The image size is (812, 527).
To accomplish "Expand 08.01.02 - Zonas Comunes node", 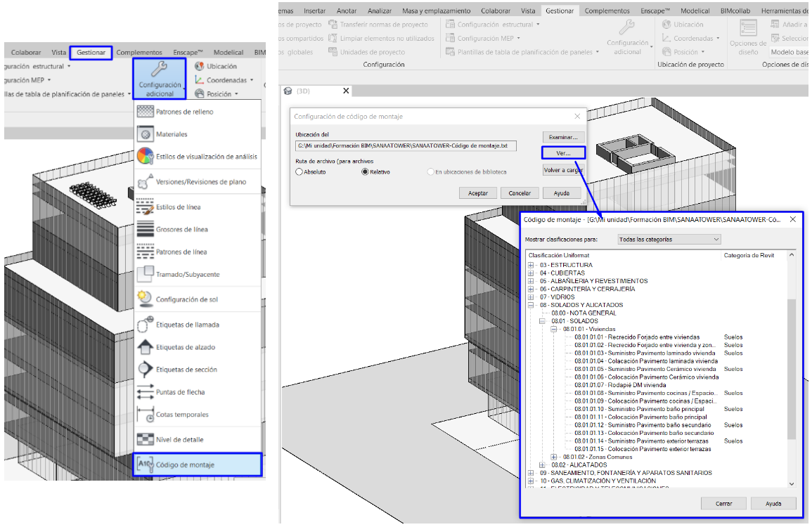I will 554,457.
